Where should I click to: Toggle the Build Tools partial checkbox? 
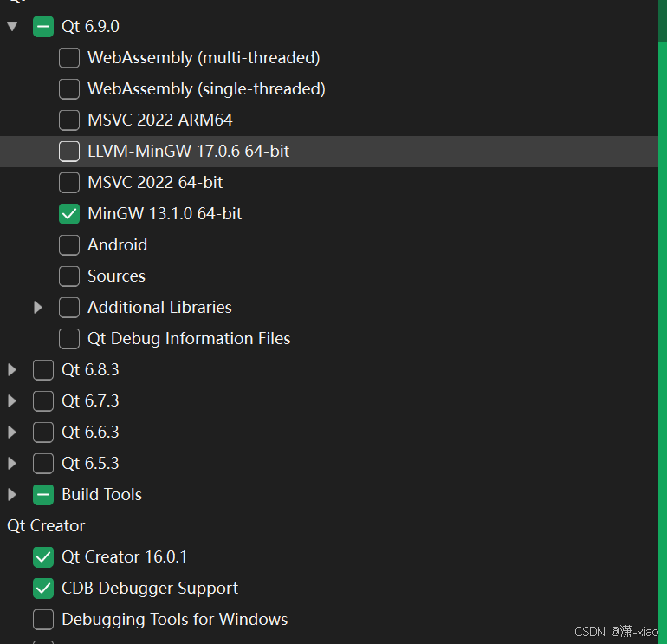43,495
